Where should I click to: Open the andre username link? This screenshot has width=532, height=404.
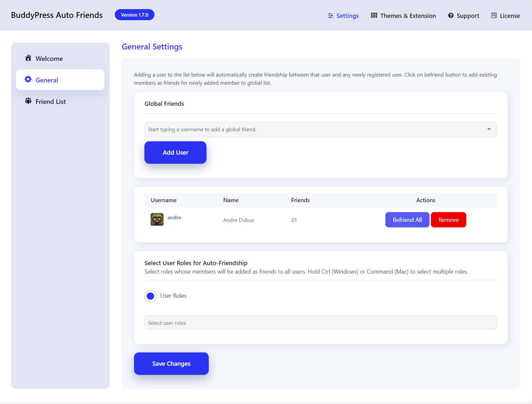click(174, 217)
